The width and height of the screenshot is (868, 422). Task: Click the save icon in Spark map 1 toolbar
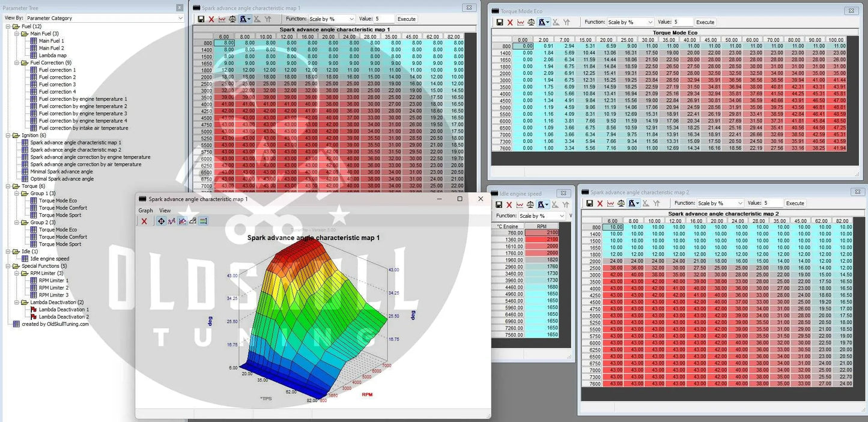(201, 19)
